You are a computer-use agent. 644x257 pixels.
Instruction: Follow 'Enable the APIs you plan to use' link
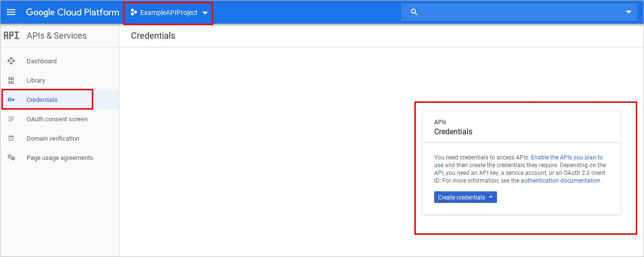pyautogui.click(x=567, y=157)
